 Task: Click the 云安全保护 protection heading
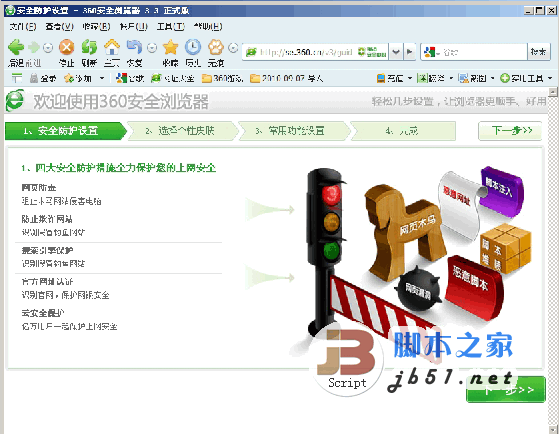[43, 313]
